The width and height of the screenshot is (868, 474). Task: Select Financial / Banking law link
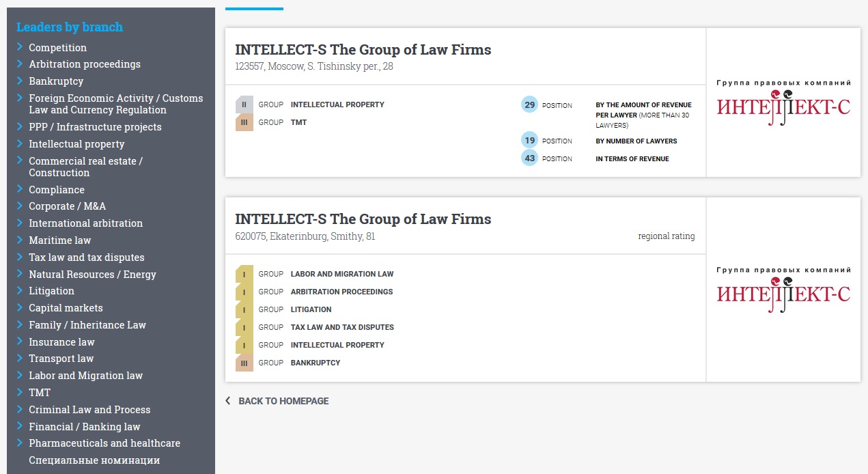pos(84,427)
